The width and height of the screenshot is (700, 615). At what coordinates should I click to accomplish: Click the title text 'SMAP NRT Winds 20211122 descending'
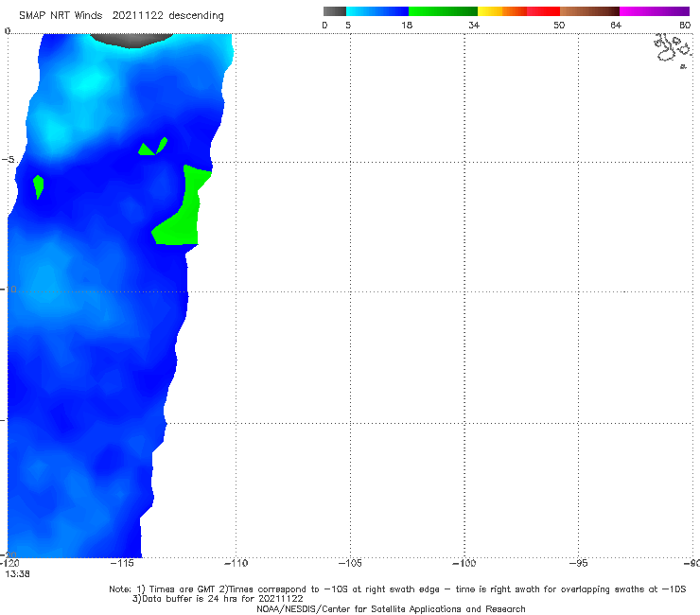(121, 15)
